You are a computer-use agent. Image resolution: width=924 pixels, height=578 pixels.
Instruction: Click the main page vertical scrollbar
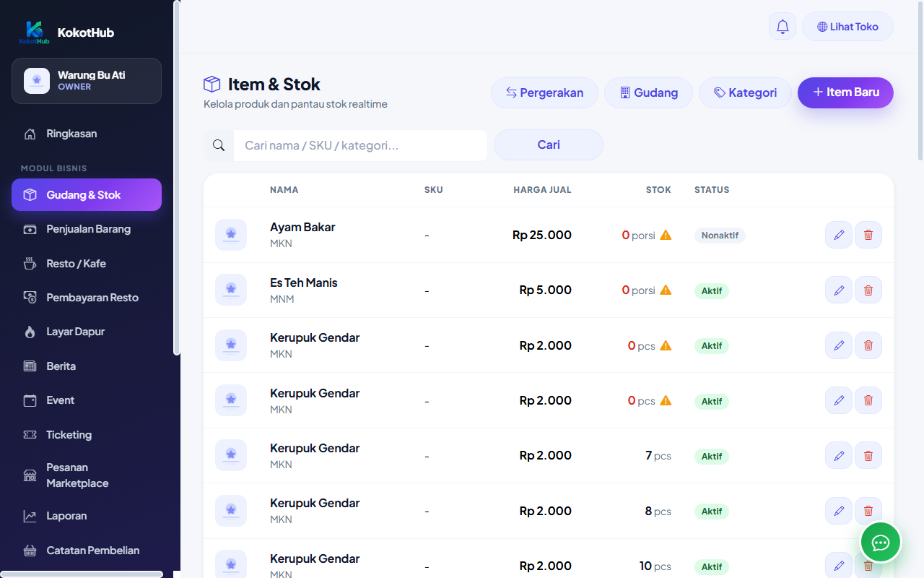click(920, 79)
